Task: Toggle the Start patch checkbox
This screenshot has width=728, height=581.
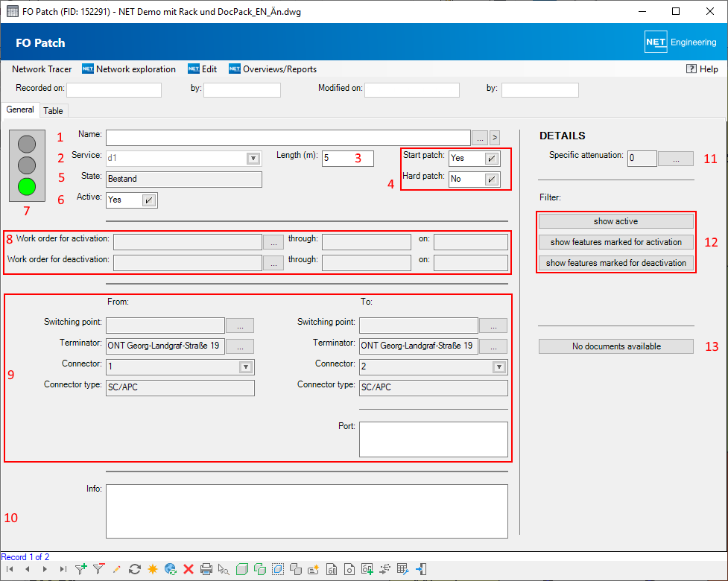Action: [491, 158]
